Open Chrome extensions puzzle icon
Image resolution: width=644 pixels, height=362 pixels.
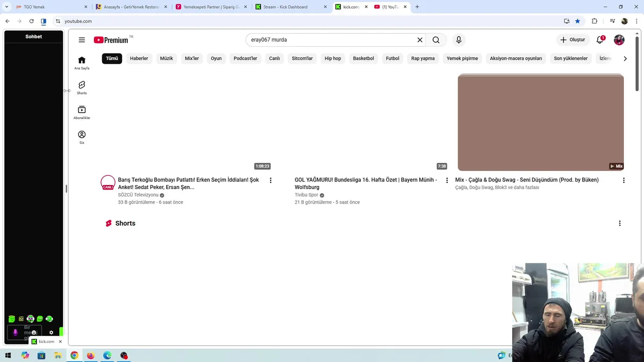(594, 21)
